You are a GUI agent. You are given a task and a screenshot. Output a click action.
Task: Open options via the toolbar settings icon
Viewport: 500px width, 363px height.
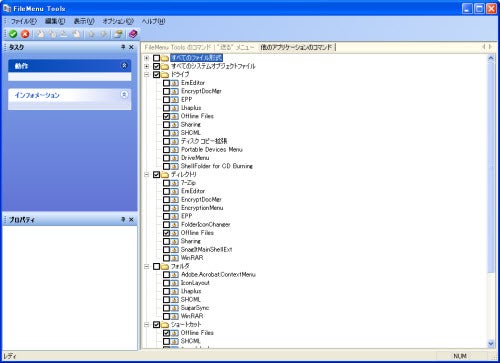coord(118,34)
